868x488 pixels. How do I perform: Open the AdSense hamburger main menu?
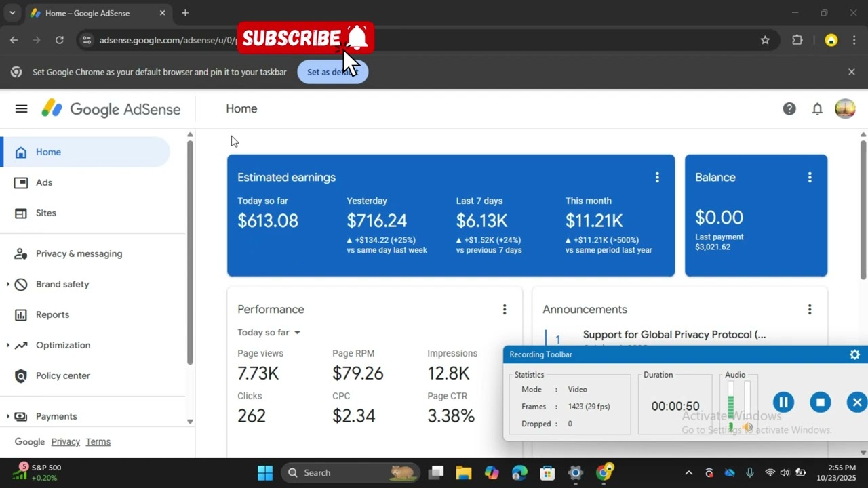(x=21, y=108)
